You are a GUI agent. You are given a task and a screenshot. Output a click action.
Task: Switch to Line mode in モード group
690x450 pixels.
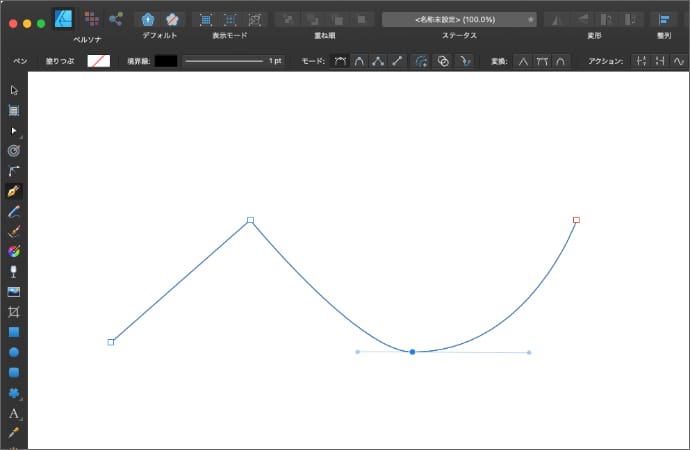(x=397, y=61)
